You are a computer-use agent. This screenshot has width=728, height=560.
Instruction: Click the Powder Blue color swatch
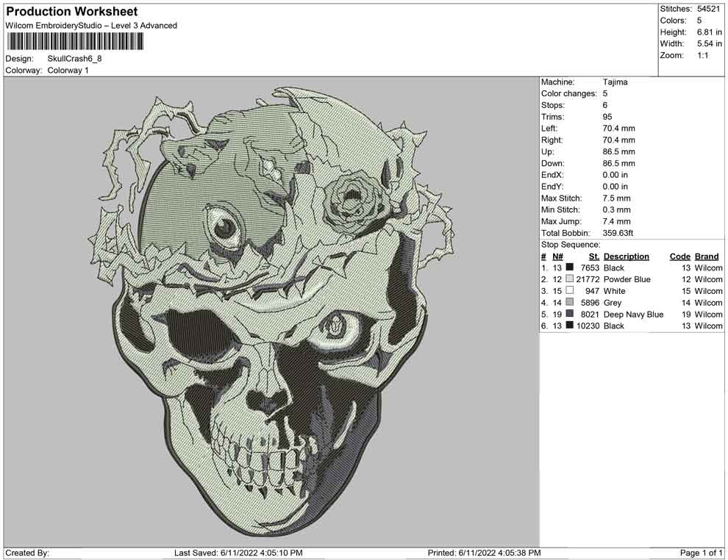[570, 279]
